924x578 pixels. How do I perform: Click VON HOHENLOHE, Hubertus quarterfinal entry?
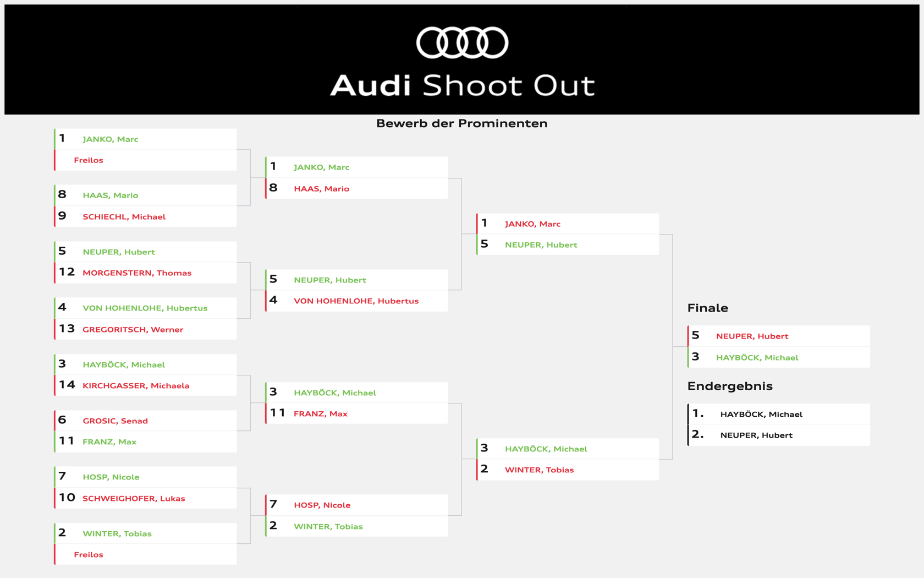coord(356,301)
